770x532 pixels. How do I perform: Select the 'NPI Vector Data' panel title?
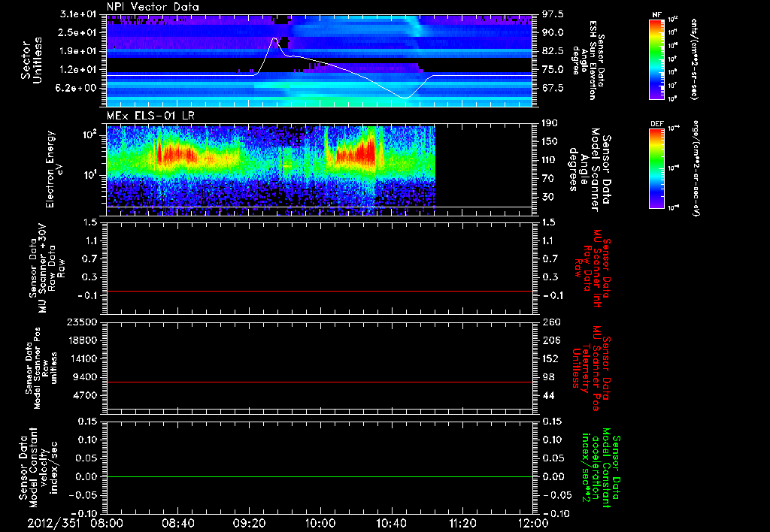coord(153,7)
